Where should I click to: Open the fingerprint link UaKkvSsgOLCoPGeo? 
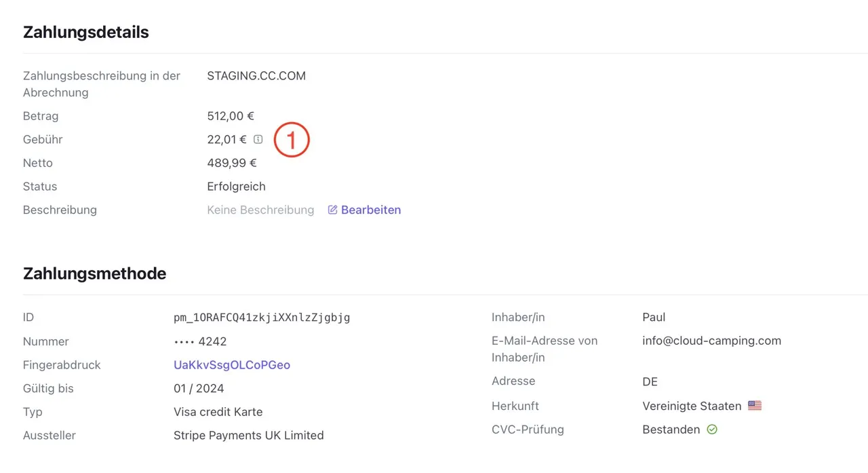[232, 365]
